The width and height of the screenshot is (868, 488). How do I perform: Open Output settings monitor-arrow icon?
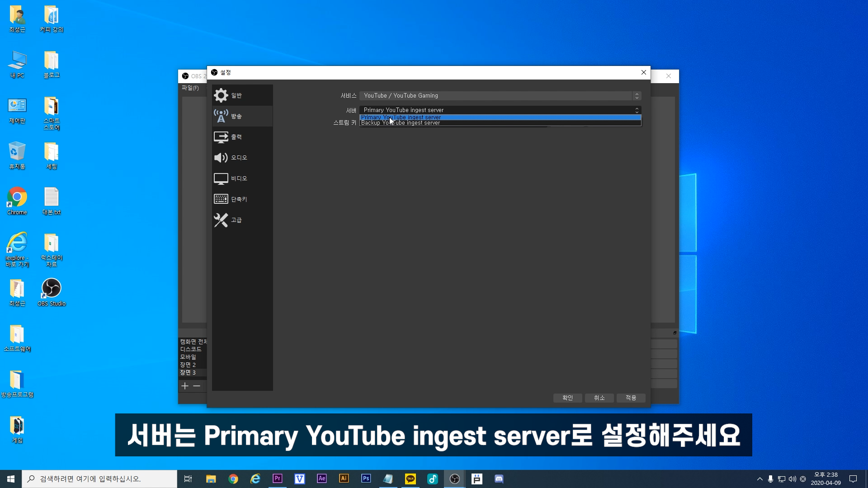point(221,137)
